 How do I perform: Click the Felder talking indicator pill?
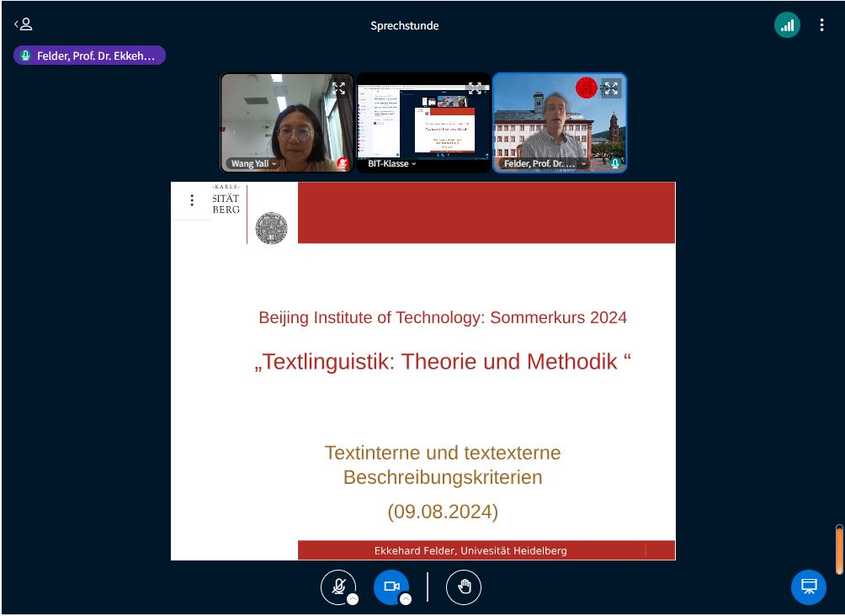click(x=89, y=56)
